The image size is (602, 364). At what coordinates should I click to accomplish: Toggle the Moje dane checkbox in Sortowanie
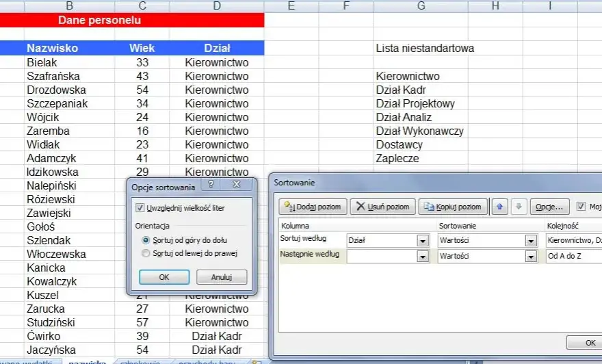[581, 207]
